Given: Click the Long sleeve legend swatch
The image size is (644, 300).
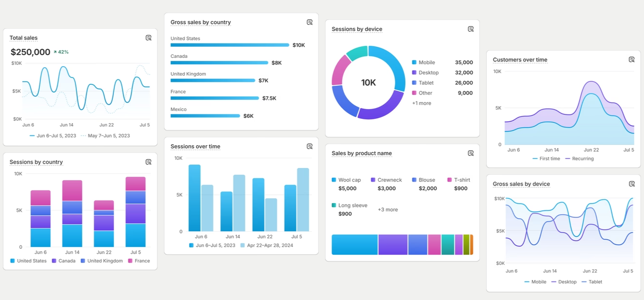Looking at the screenshot, I should point(334,206).
